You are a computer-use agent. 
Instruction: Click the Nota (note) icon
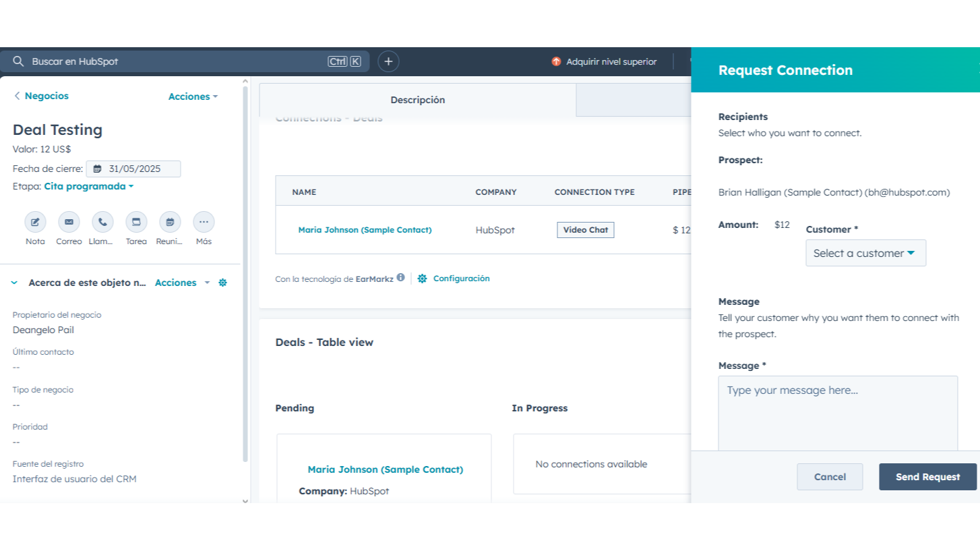(x=35, y=222)
